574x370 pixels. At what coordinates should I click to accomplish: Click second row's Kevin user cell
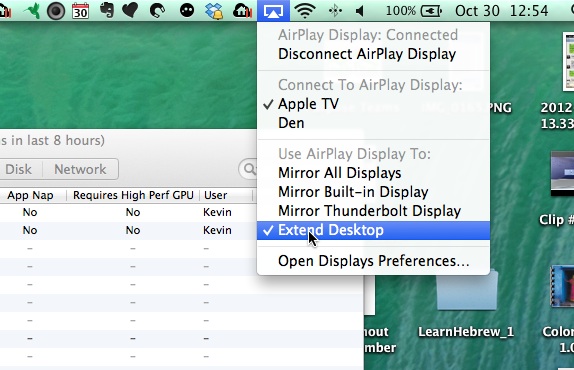click(217, 230)
